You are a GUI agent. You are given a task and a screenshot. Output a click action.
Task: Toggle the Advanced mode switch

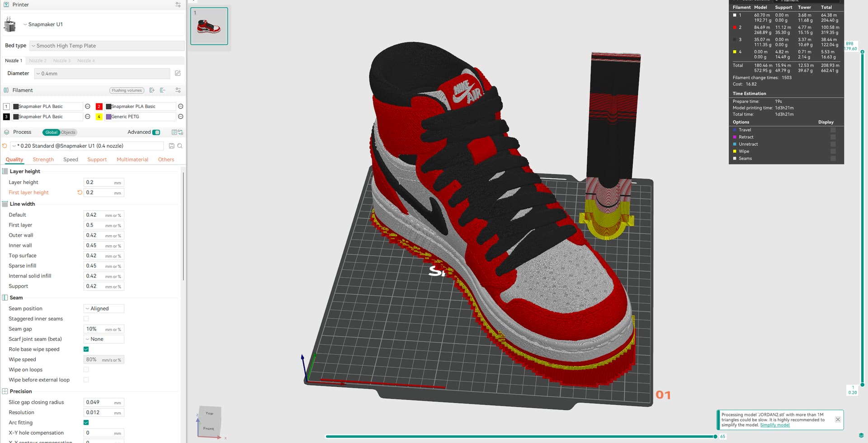156,132
